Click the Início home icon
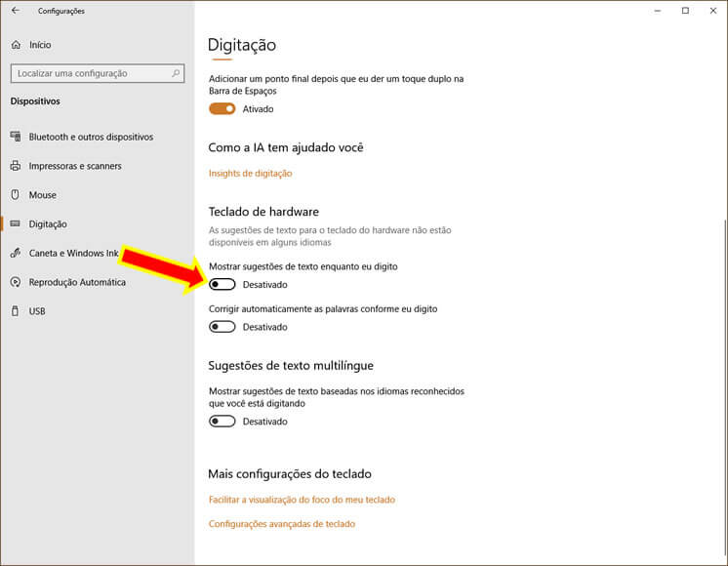This screenshot has height=566, width=728. coord(16,45)
